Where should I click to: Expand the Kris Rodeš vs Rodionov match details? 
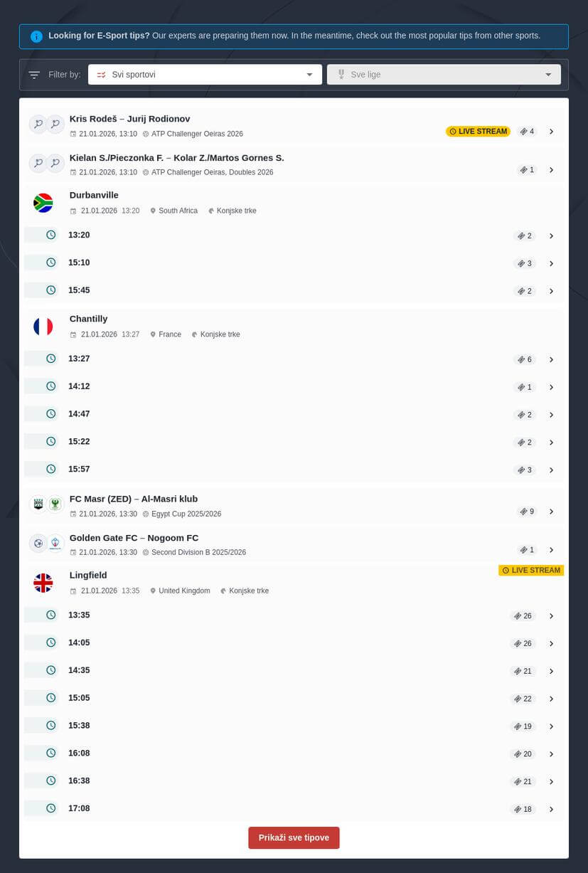click(551, 131)
